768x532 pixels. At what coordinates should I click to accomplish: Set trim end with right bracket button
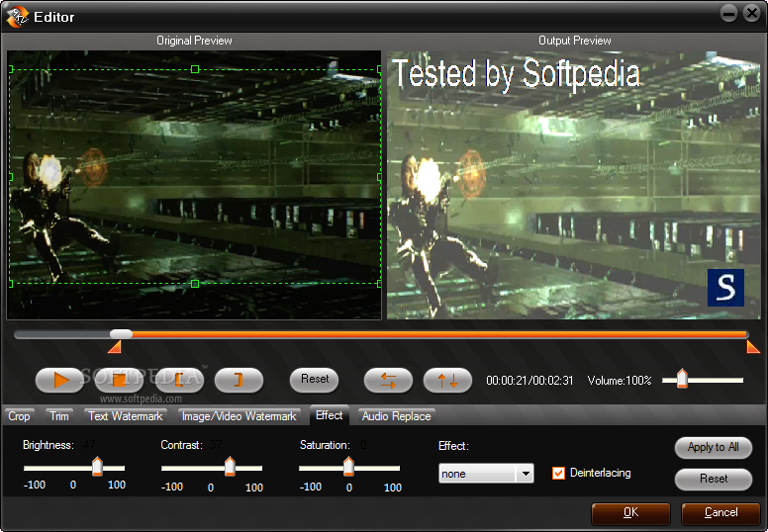(240, 380)
